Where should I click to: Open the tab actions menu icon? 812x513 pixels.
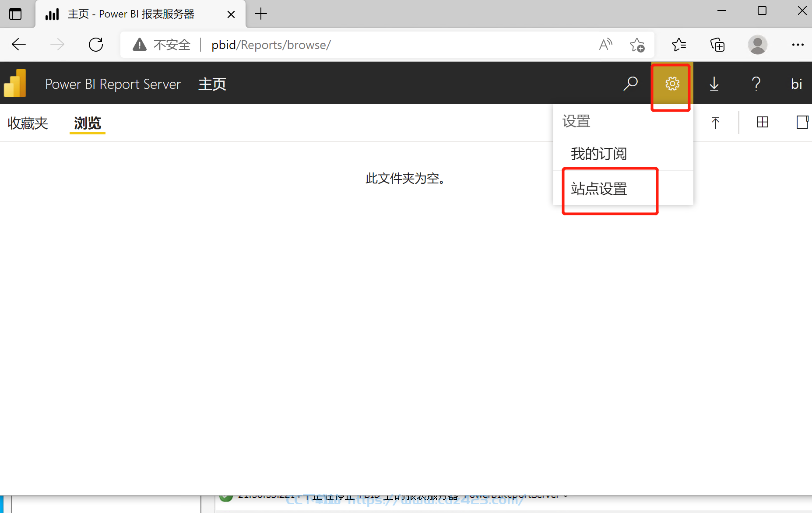coord(15,14)
